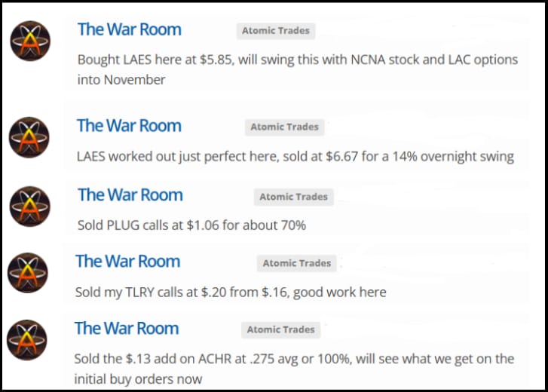Click the Atomic Trades tag on the LAES sold post
This screenshot has width=548, height=392.
(x=284, y=127)
